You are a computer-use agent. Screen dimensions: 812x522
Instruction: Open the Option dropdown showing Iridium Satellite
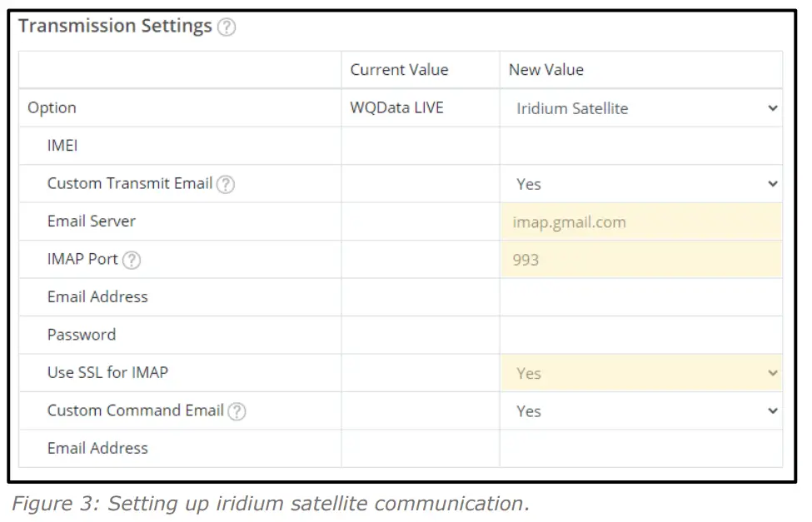pos(641,108)
